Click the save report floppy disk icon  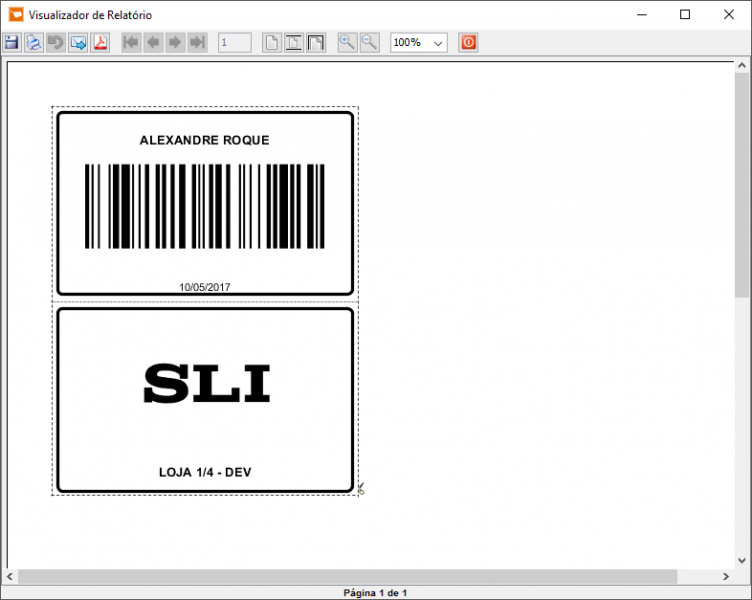click(12, 43)
